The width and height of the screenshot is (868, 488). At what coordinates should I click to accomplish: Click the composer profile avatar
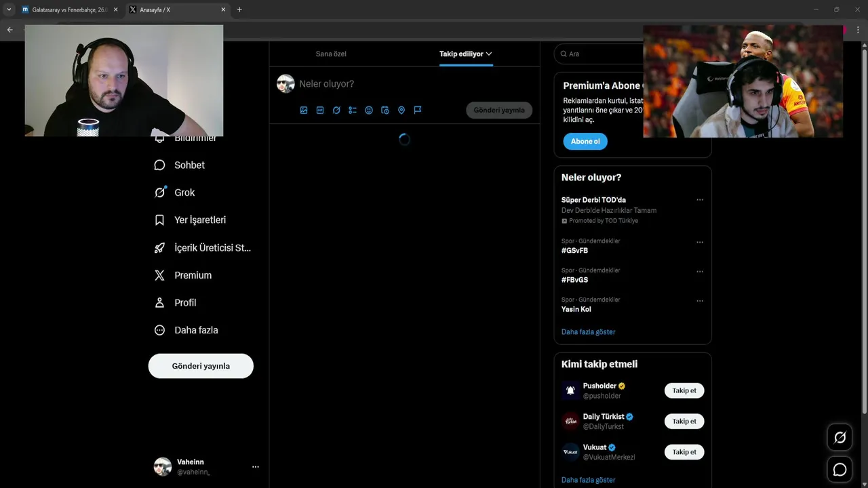pos(285,83)
